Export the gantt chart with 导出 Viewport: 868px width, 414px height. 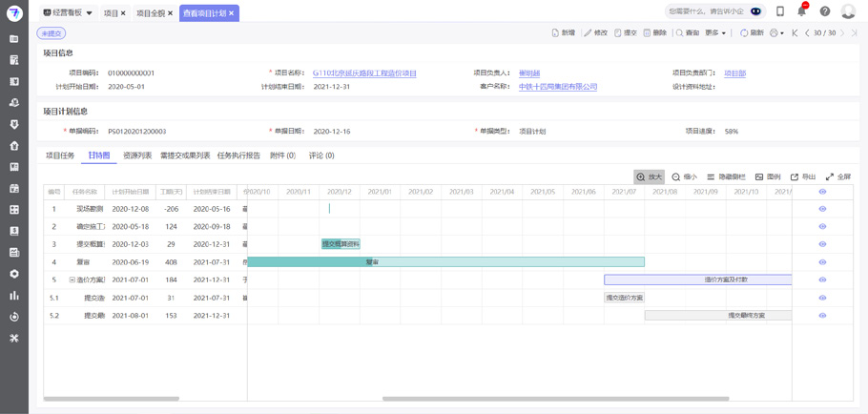point(803,176)
